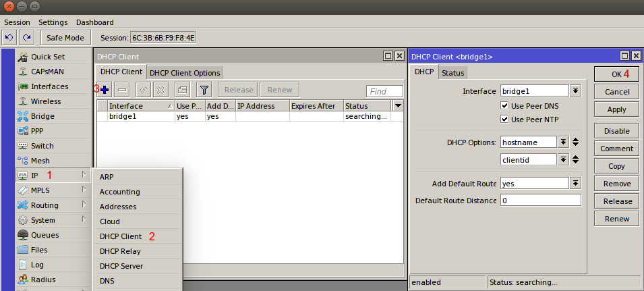Open the Add Default Route dropdown

pos(575,183)
